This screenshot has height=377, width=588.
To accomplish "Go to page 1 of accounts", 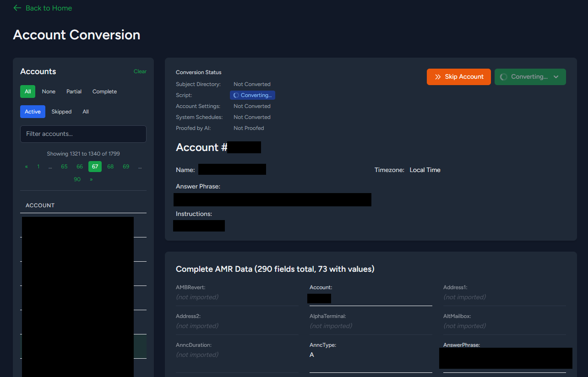I will point(38,167).
